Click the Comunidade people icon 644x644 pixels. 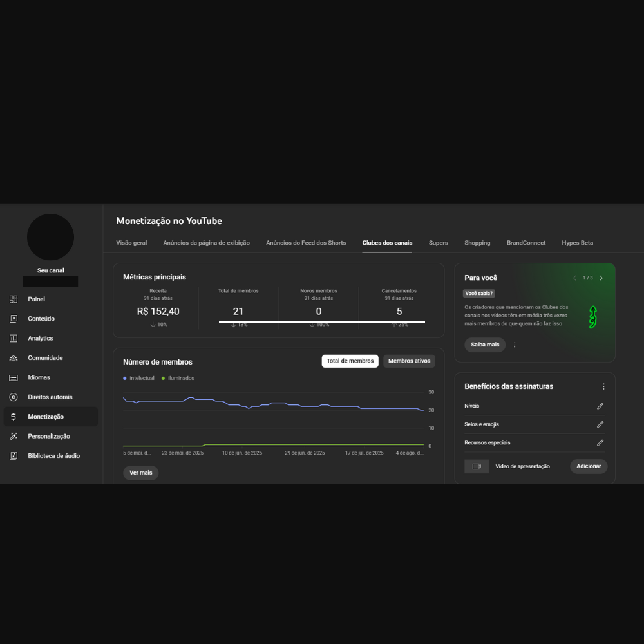click(x=14, y=358)
